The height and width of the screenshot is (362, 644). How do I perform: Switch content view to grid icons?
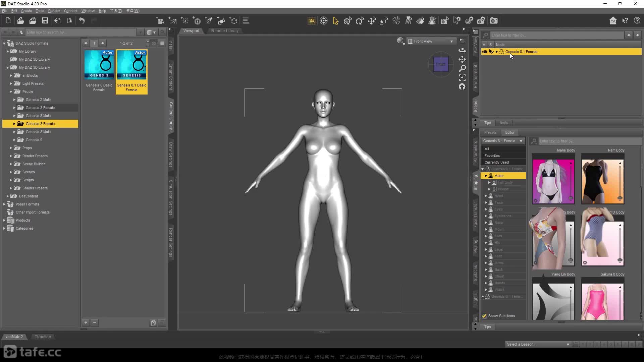(x=154, y=43)
